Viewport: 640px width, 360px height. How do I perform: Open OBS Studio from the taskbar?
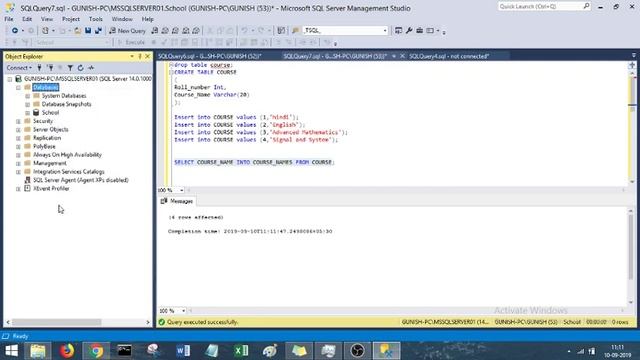point(357,351)
